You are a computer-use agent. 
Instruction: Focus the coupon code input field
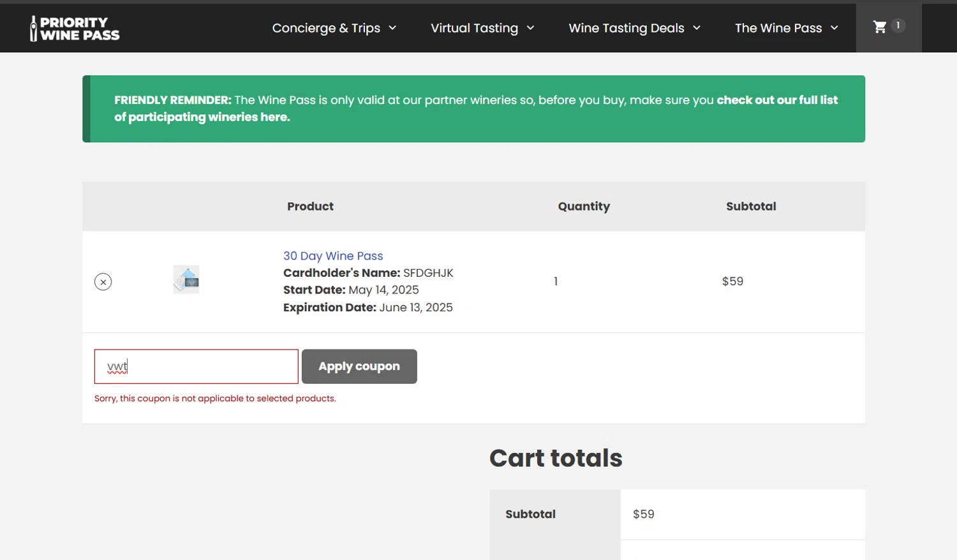(x=196, y=367)
